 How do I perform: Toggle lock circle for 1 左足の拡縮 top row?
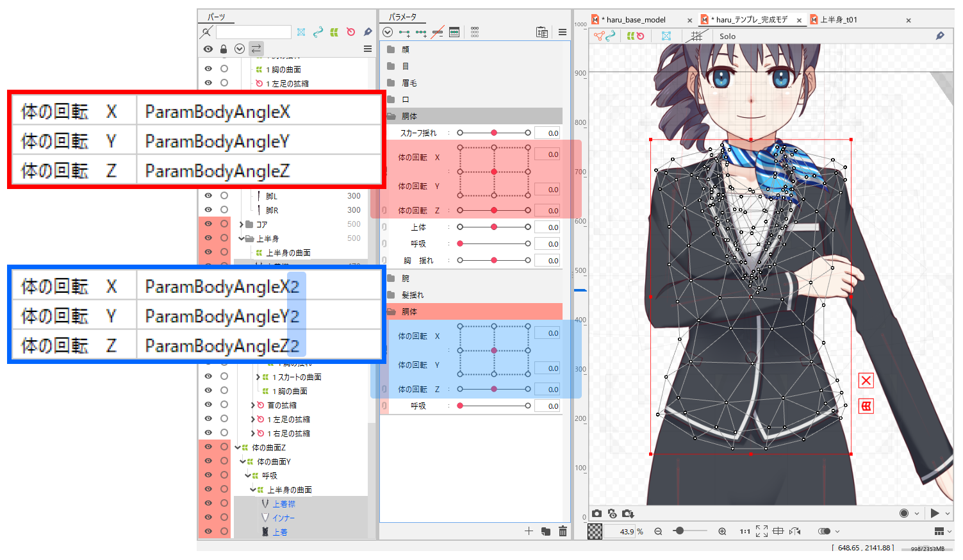224,83
